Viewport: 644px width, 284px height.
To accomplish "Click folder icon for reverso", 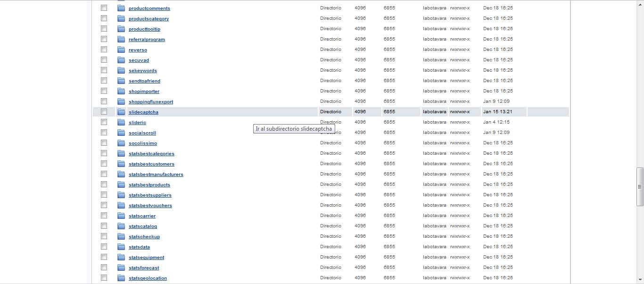I will coord(121,50).
